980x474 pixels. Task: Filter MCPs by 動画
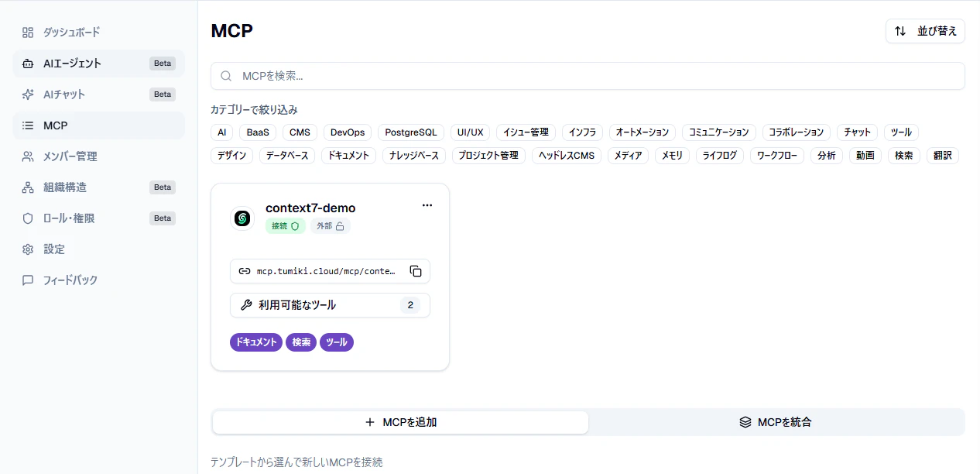coord(865,156)
